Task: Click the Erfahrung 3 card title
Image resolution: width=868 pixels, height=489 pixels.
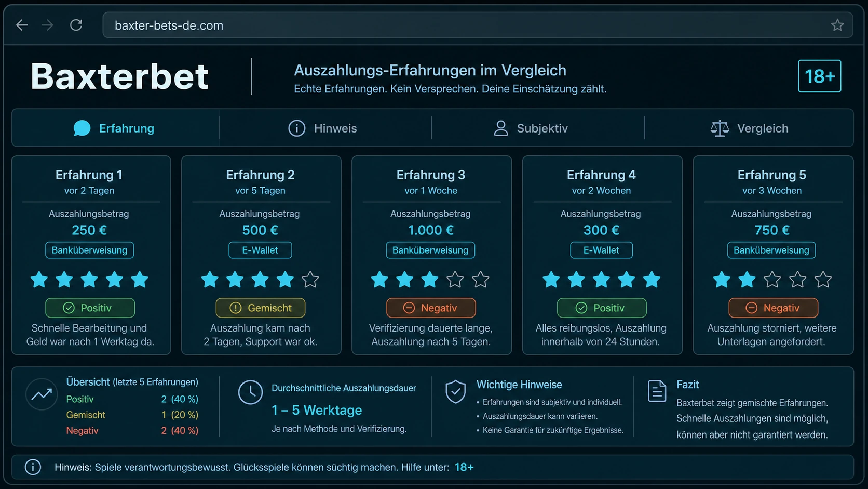Action: click(x=431, y=175)
